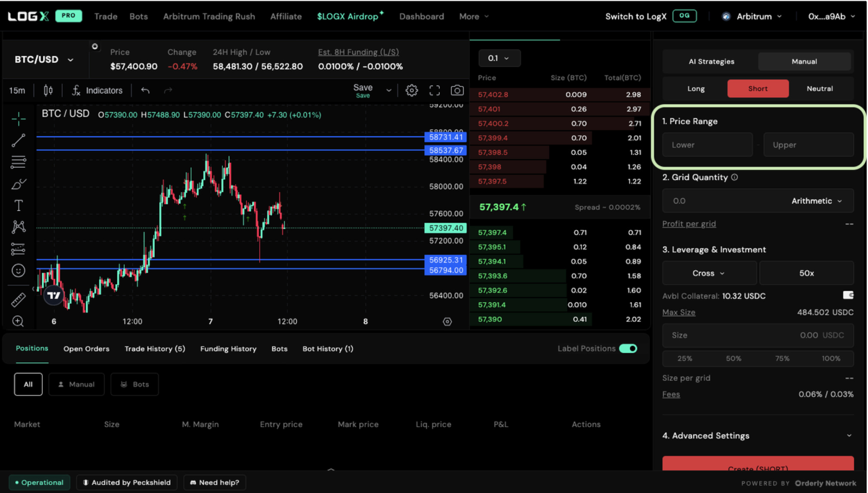Switch to the Open Orders tab

(86, 348)
